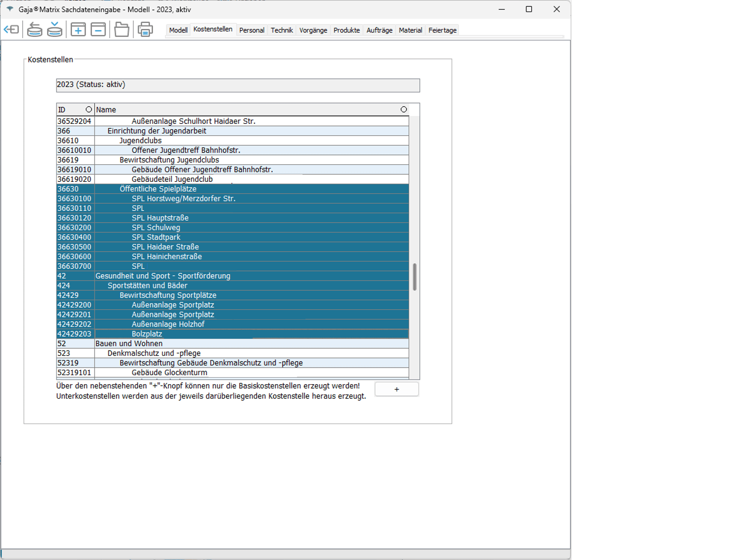Click the remove window minus icon
752x560 pixels.
[x=98, y=30]
